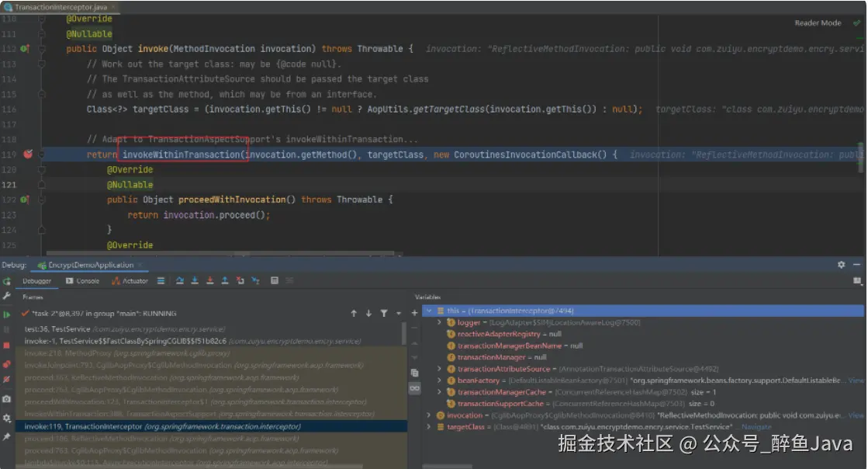
Task: Open layout settings icon below the gear
Action: 857,281
